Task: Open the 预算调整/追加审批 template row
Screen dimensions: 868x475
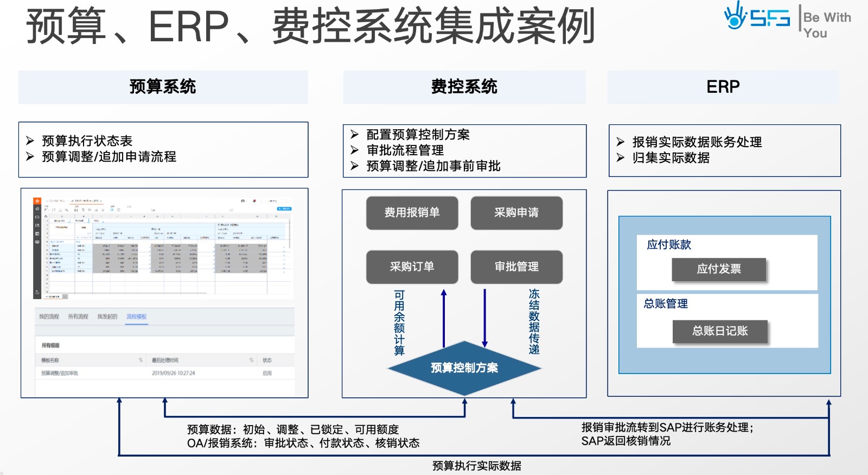Action: pyautogui.click(x=60, y=373)
